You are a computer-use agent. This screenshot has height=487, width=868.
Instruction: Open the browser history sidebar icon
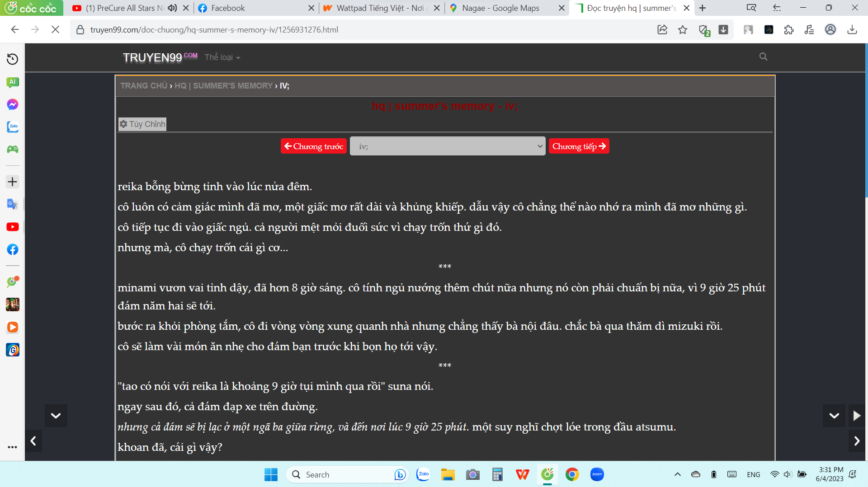point(12,59)
